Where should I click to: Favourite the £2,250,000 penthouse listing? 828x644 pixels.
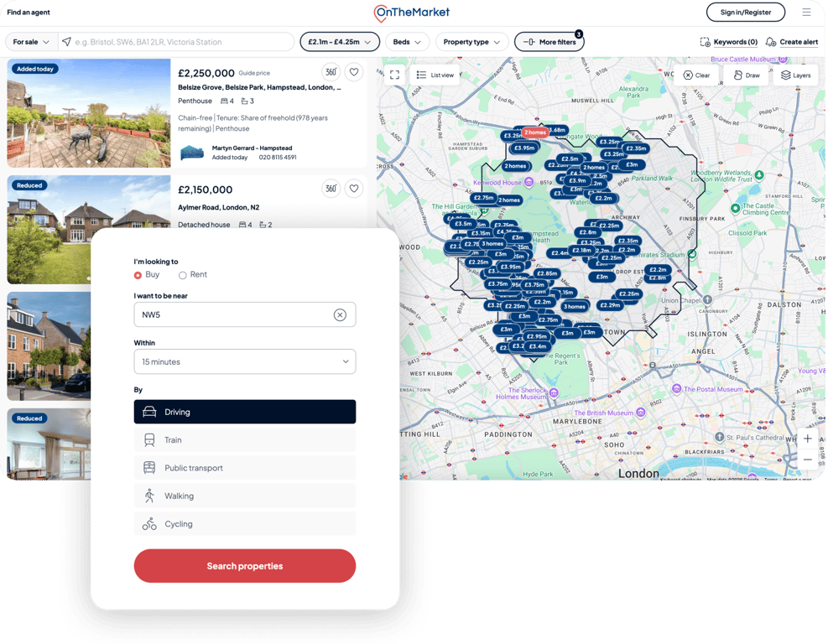pos(353,72)
